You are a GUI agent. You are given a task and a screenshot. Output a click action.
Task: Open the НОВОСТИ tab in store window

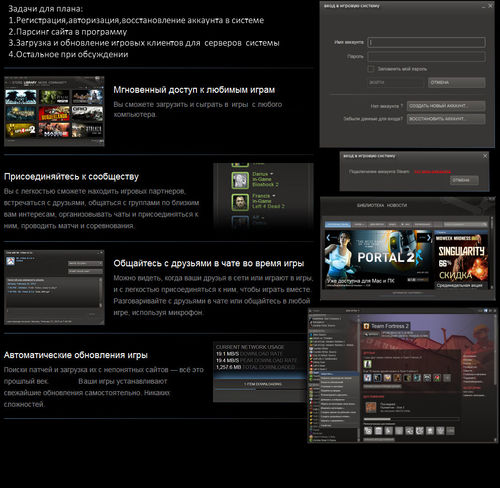(x=397, y=205)
